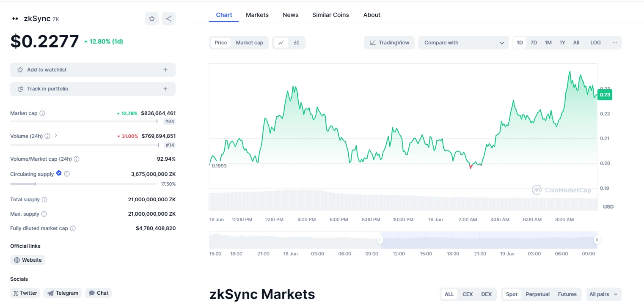Filter markets by ALL exchanges
The height and width of the screenshot is (307, 644).
click(x=449, y=294)
